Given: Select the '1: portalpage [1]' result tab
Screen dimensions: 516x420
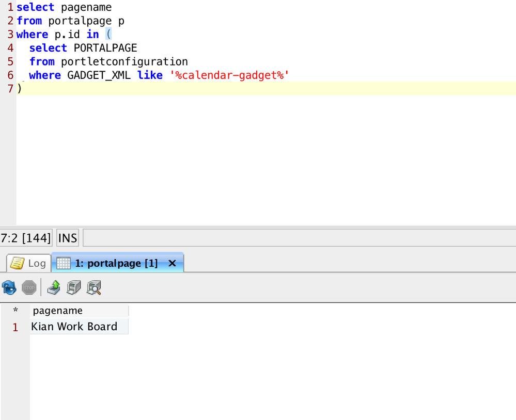Looking at the screenshot, I should tap(117, 263).
